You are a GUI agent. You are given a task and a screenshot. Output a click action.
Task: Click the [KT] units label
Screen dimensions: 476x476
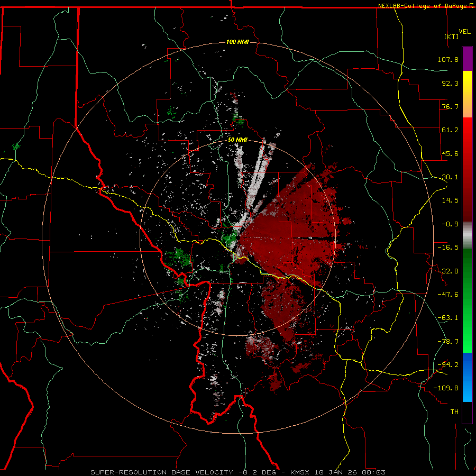452,36
